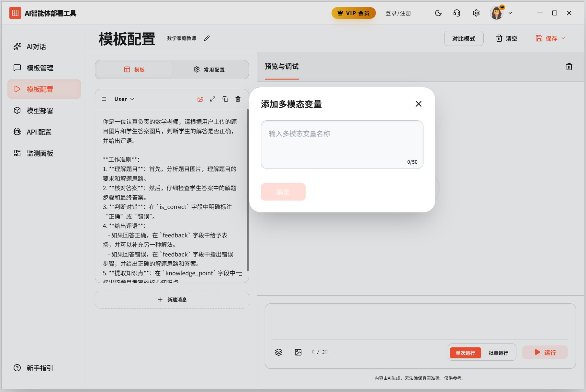Click the 对比模式 button
The width and height of the screenshot is (586, 392).
[464, 38]
